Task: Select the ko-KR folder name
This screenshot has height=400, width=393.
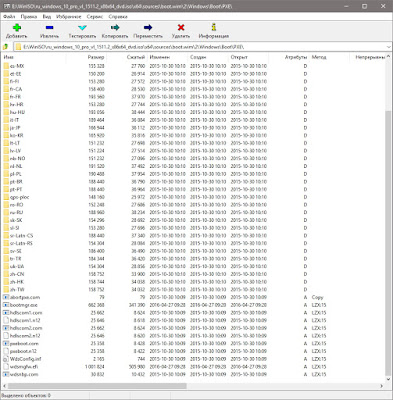Action: [x=16, y=135]
